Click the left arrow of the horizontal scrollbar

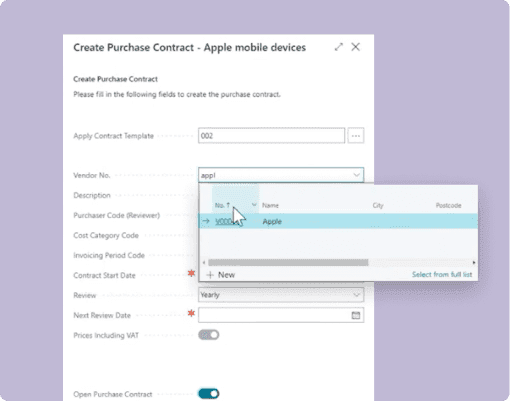pyautogui.click(x=204, y=263)
